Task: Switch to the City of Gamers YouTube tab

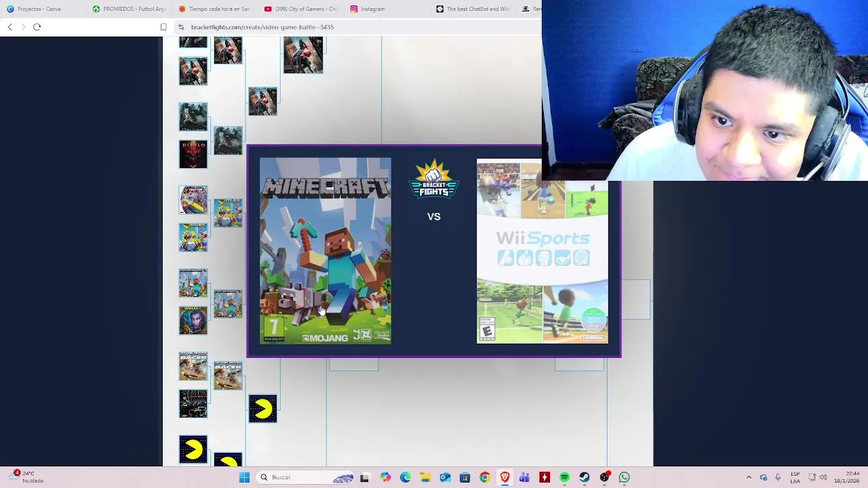Action: (x=300, y=9)
